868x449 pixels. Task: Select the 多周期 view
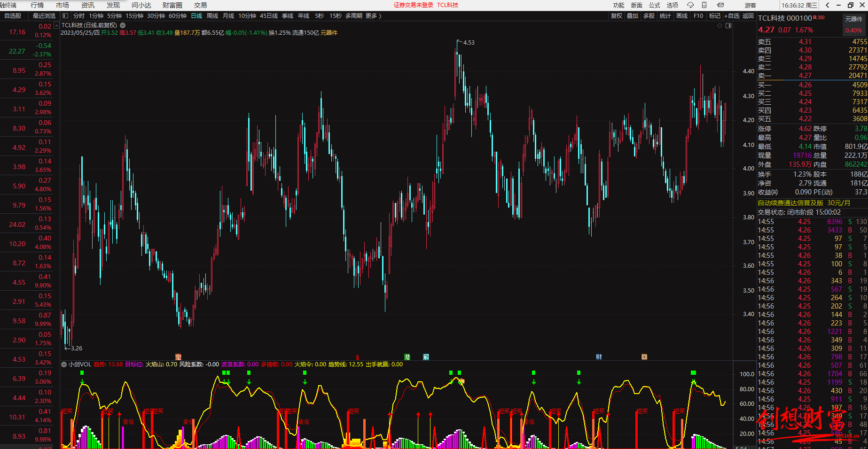click(354, 16)
